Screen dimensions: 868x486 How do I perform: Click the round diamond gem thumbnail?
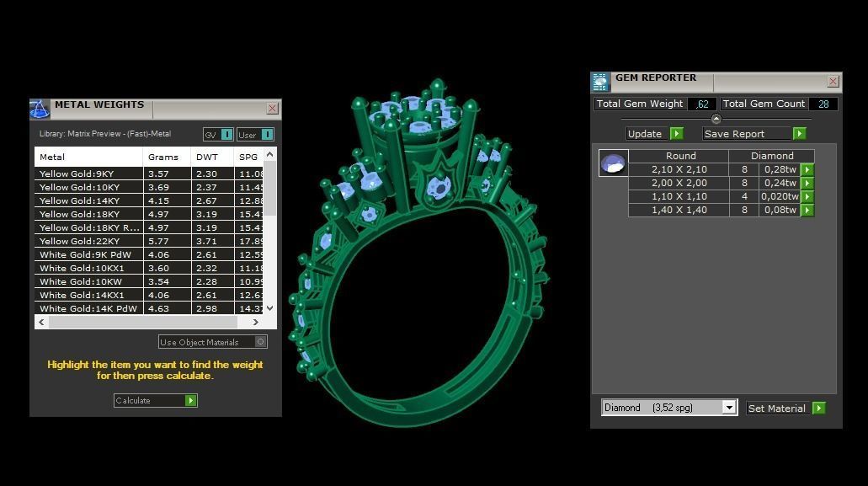[x=614, y=163]
